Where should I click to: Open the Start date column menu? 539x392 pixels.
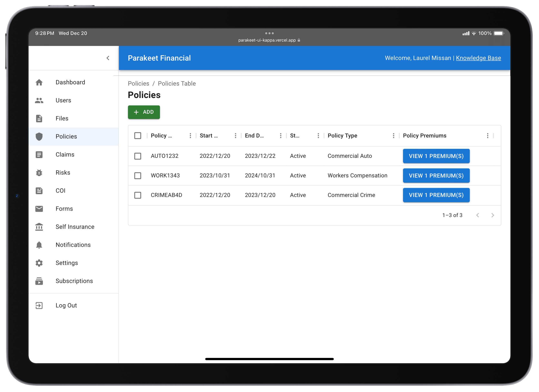[x=236, y=136]
